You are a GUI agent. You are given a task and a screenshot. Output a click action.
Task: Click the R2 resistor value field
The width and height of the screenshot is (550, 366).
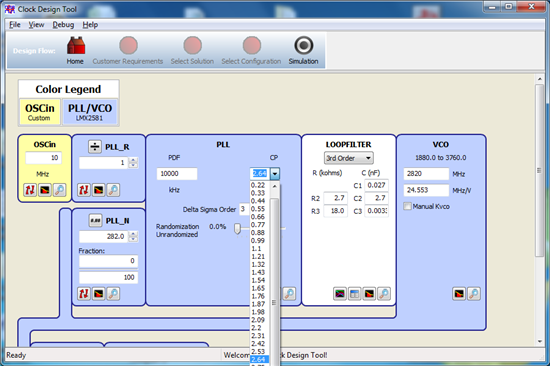[x=336, y=198]
